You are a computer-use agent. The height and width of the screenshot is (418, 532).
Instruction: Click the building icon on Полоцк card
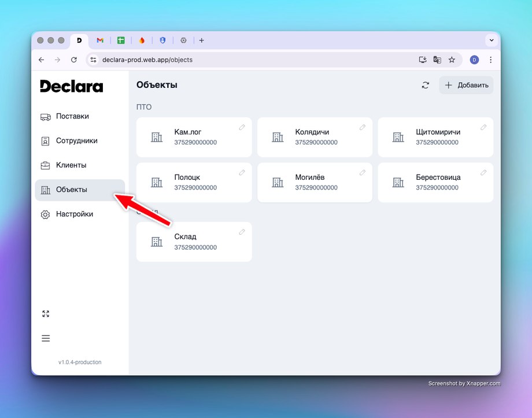(157, 183)
